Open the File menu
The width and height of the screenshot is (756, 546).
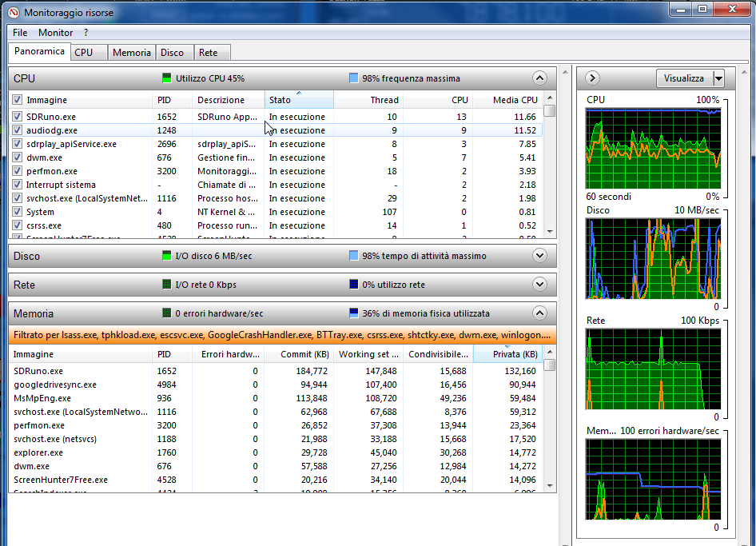20,32
